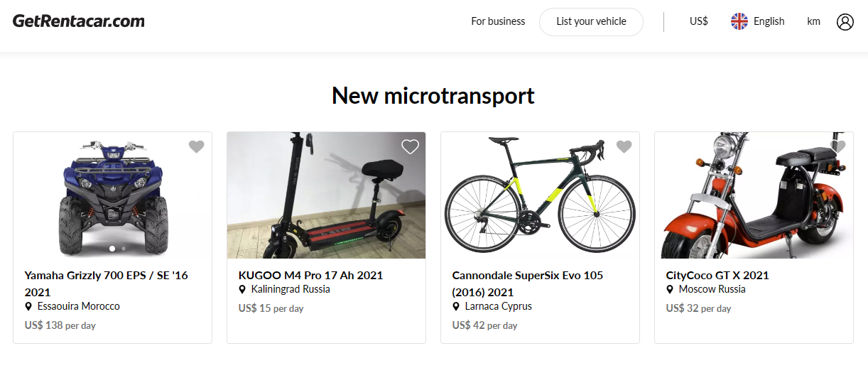Click location pin beside Moscow Russia
The image size is (868, 368).
(x=670, y=290)
